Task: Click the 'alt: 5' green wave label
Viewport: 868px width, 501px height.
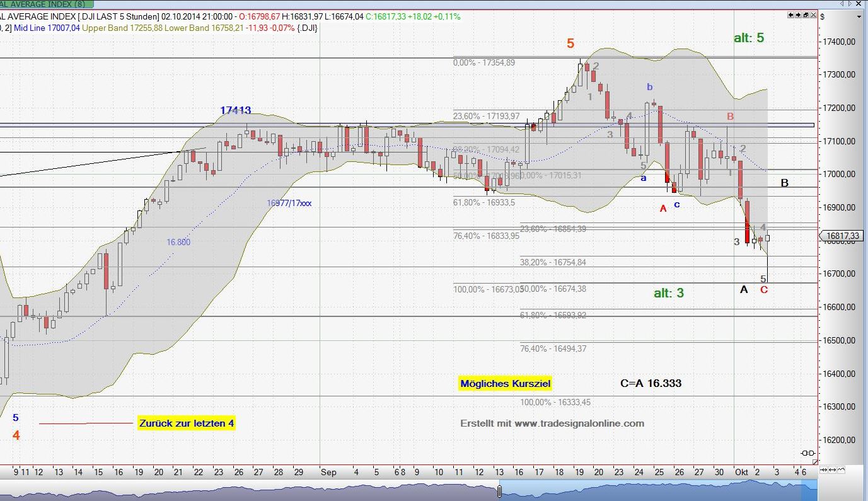Action: pos(748,38)
